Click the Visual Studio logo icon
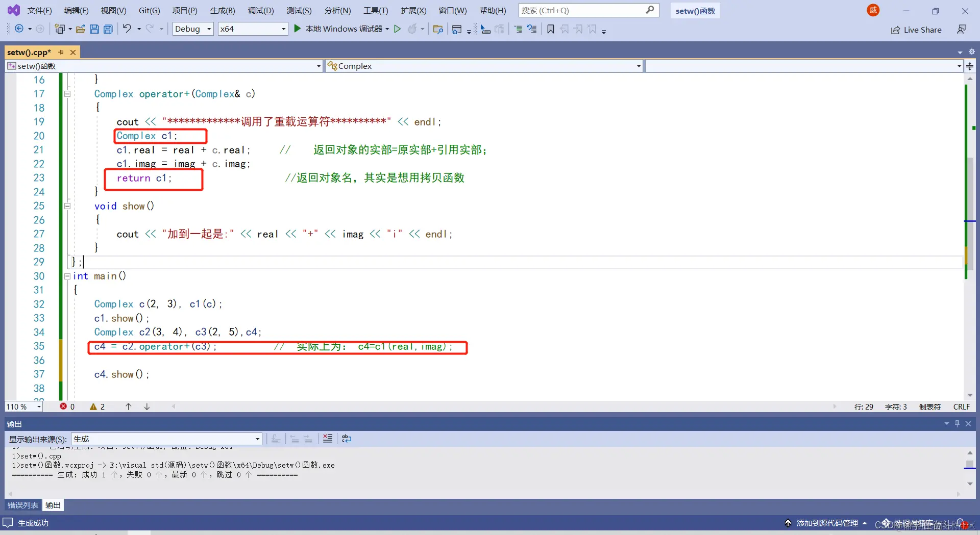The height and width of the screenshot is (535, 980). 13,10
